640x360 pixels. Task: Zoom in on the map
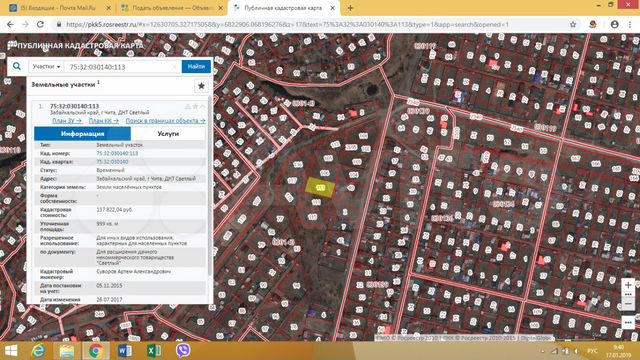(628, 285)
